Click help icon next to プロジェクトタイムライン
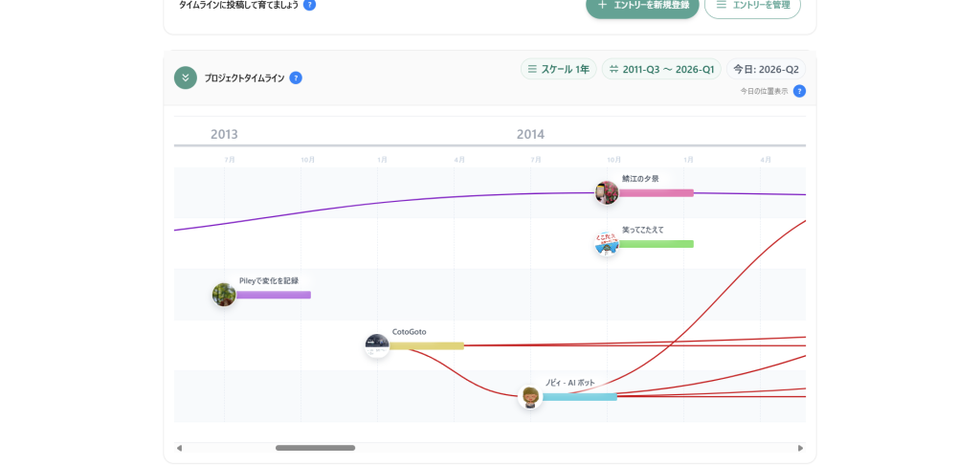 click(296, 77)
